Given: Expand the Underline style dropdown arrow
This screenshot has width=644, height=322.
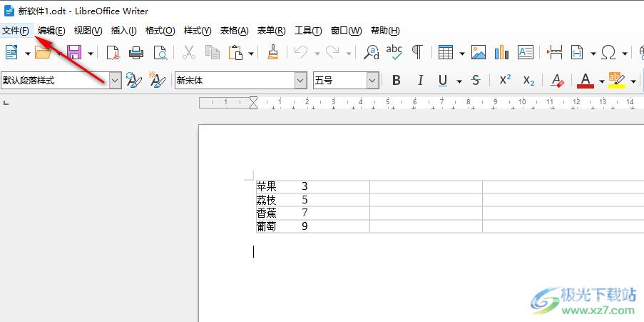Looking at the screenshot, I should pyautogui.click(x=459, y=81).
